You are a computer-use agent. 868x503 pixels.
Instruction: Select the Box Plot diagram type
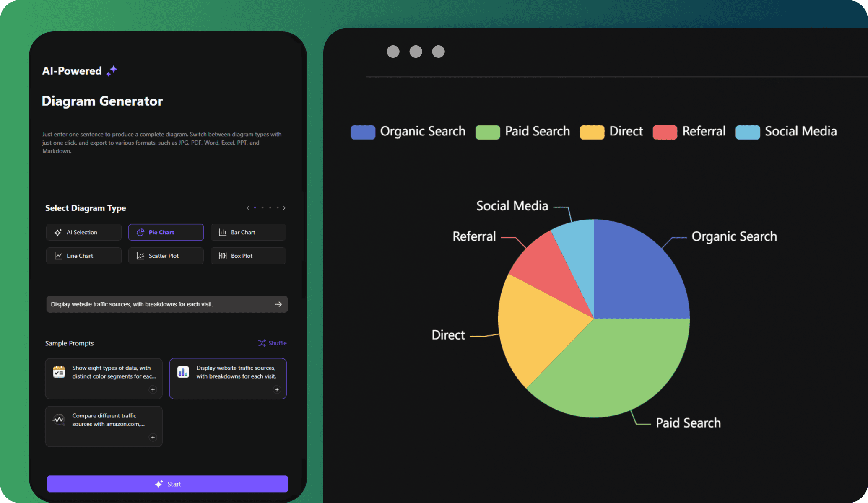(x=248, y=255)
